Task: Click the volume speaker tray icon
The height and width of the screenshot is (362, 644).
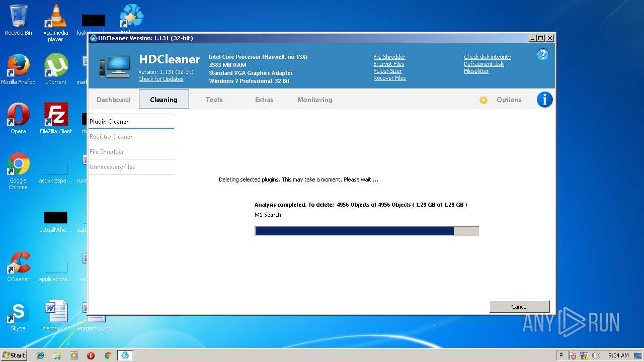Action: coord(596,355)
